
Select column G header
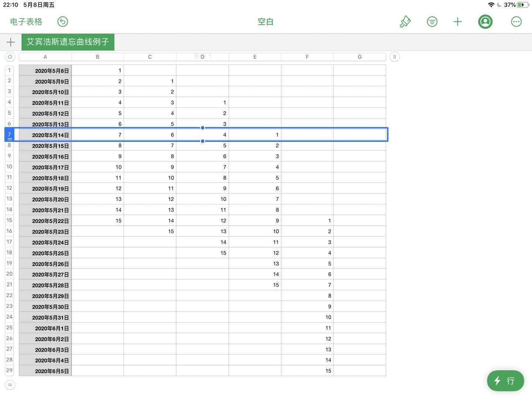[x=359, y=57]
